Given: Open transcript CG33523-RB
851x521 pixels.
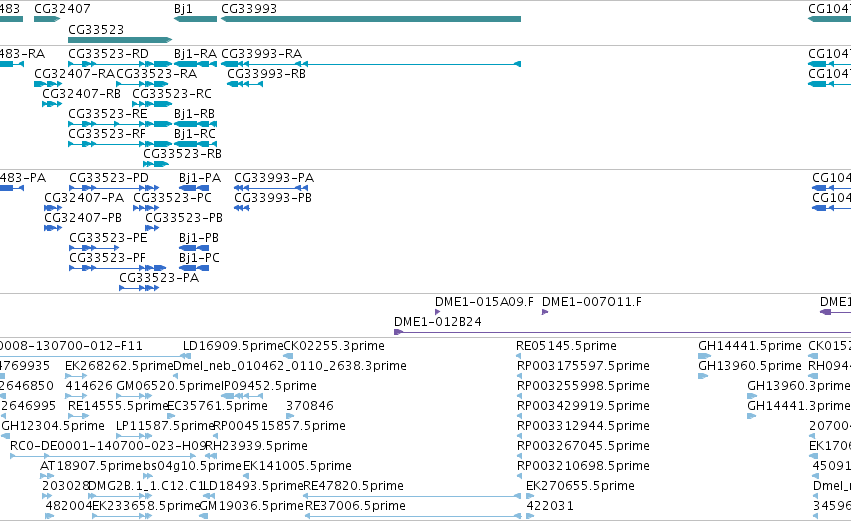Looking at the screenshot, I should click(182, 154).
